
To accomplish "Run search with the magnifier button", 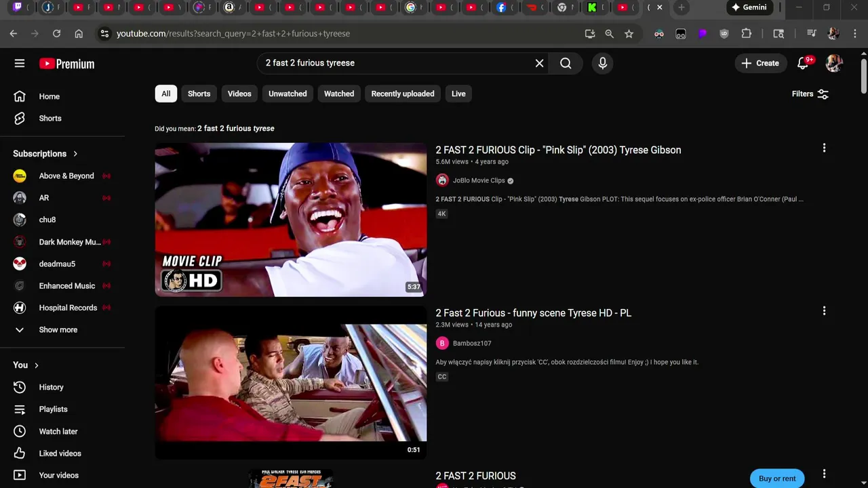I will pyautogui.click(x=566, y=63).
